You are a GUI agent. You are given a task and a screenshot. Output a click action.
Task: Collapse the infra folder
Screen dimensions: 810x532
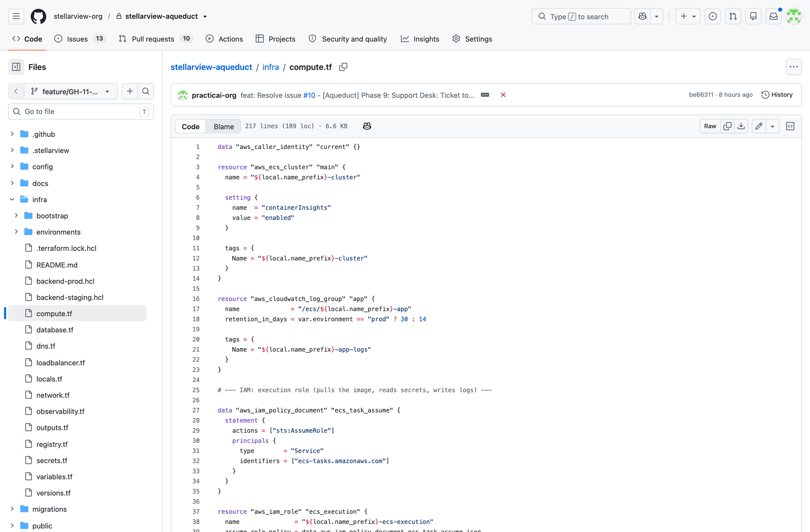[x=12, y=199]
